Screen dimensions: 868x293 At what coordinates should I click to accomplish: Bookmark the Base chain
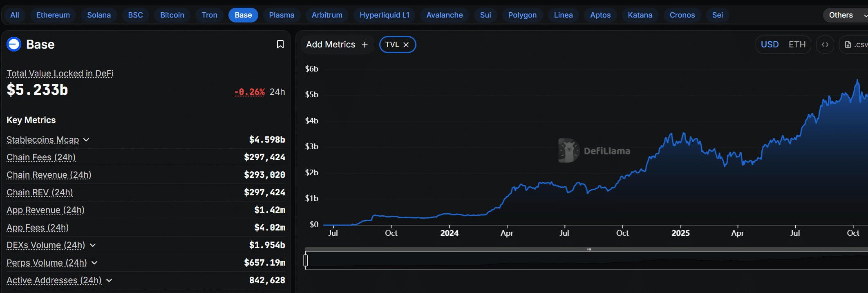(280, 44)
